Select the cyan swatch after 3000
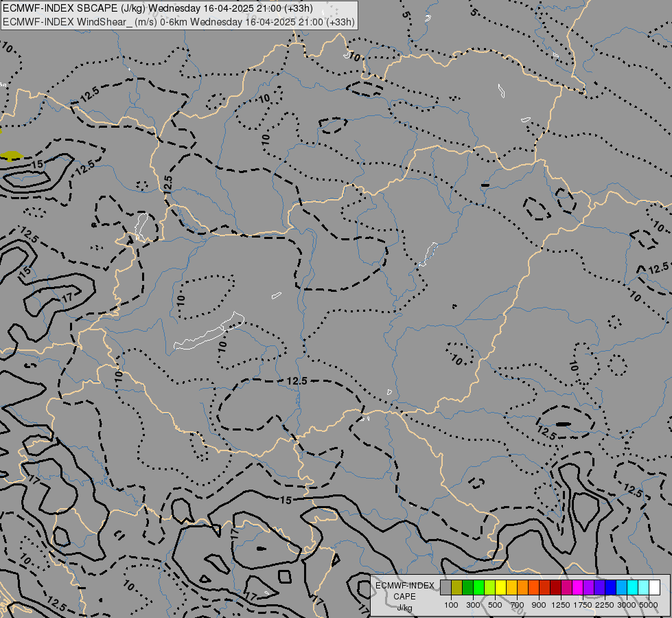 [x=633, y=588]
